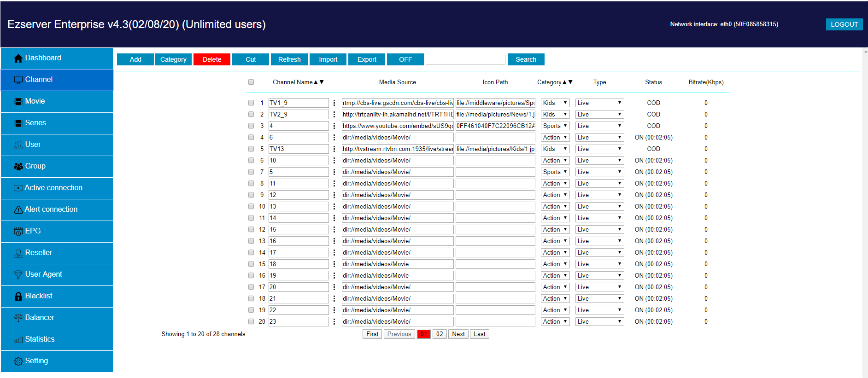Viewport: 868px width, 378px height.
Task: Check the box for row 1 TV1_9
Action: tap(251, 103)
